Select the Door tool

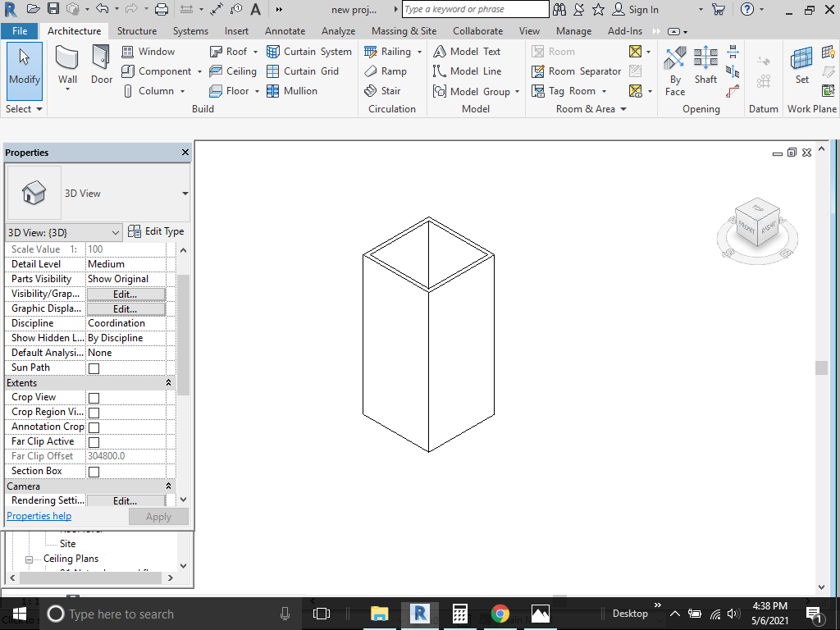[x=101, y=65]
